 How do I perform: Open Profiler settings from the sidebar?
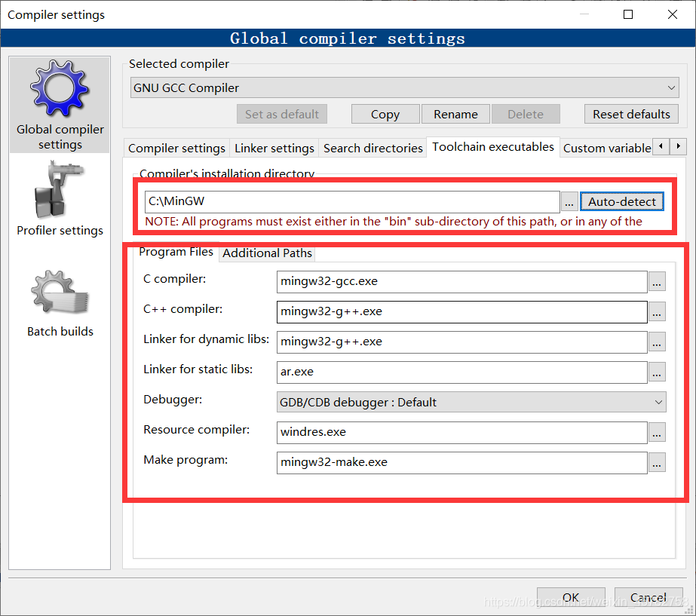(60, 200)
